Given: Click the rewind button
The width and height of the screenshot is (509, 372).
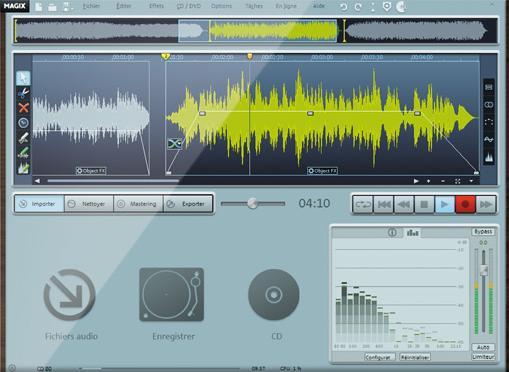Looking at the screenshot, I should click(x=404, y=204).
